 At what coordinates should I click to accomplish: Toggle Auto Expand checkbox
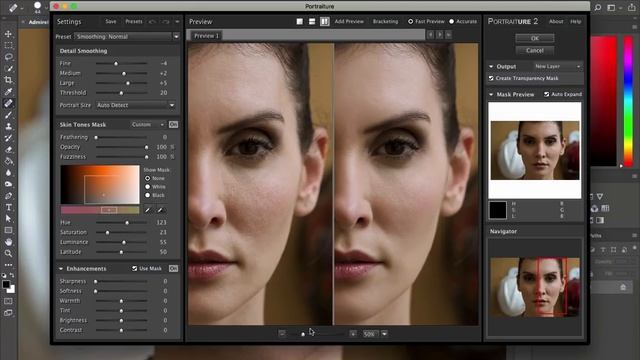coord(546,94)
